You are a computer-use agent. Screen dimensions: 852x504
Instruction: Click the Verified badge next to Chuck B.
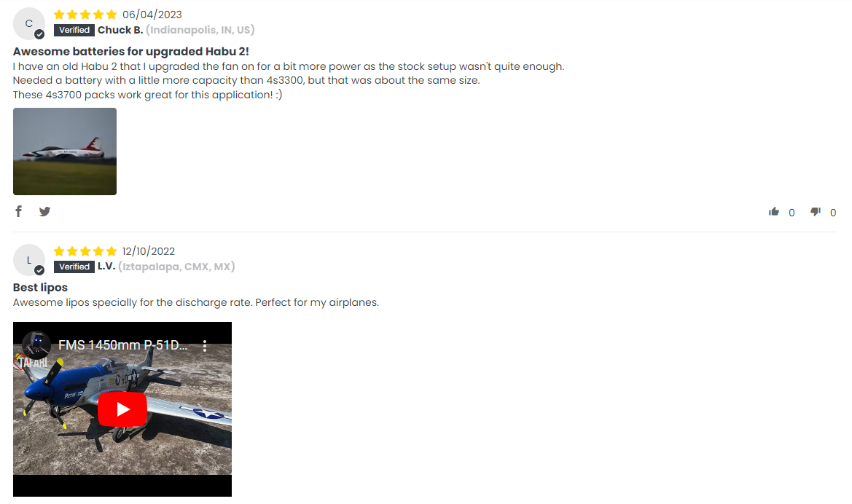tap(74, 31)
